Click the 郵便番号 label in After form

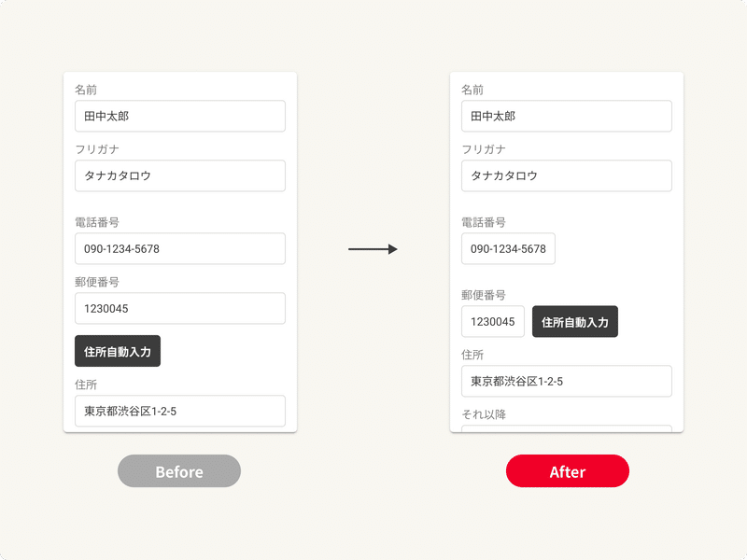point(484,295)
